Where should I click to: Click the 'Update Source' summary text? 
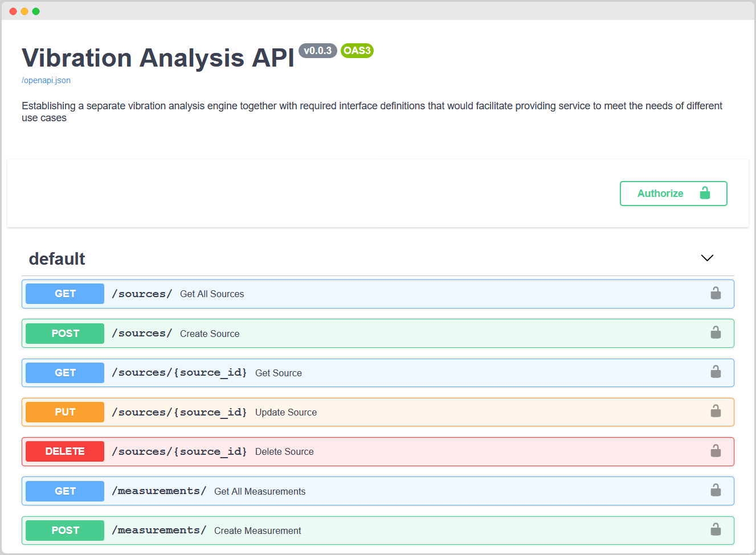pyautogui.click(x=286, y=412)
